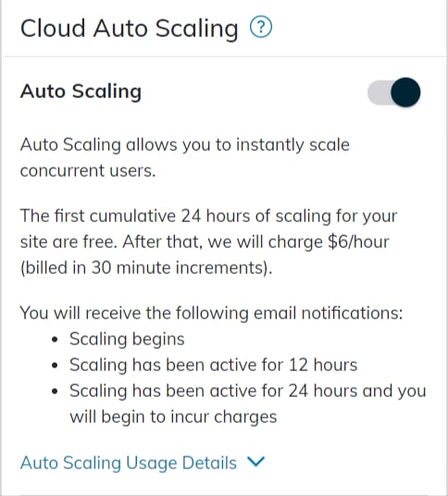Image resolution: width=448 pixels, height=496 pixels.
Task: Open the Auto Scaling Usage Details link
Action: [129, 463]
